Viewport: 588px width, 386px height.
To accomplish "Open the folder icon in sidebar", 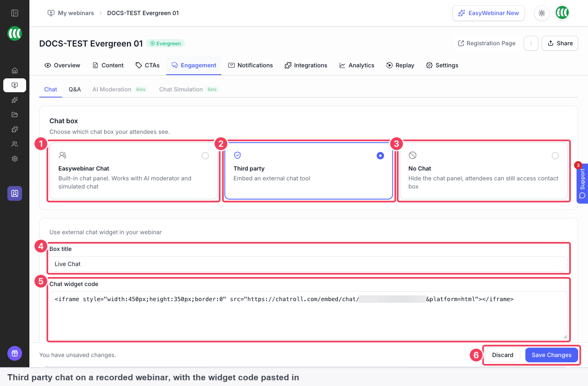I will [15, 115].
